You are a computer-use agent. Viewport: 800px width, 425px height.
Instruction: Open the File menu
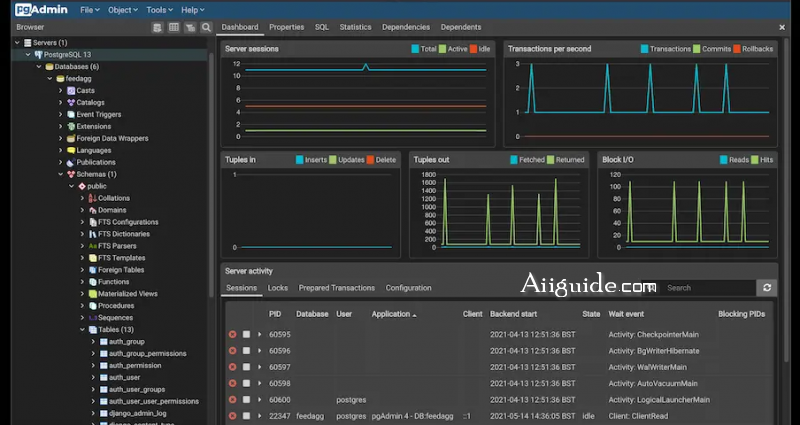90,10
